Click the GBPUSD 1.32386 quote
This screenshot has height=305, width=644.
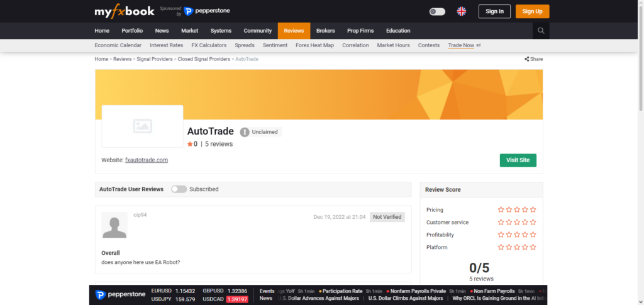pos(225,291)
